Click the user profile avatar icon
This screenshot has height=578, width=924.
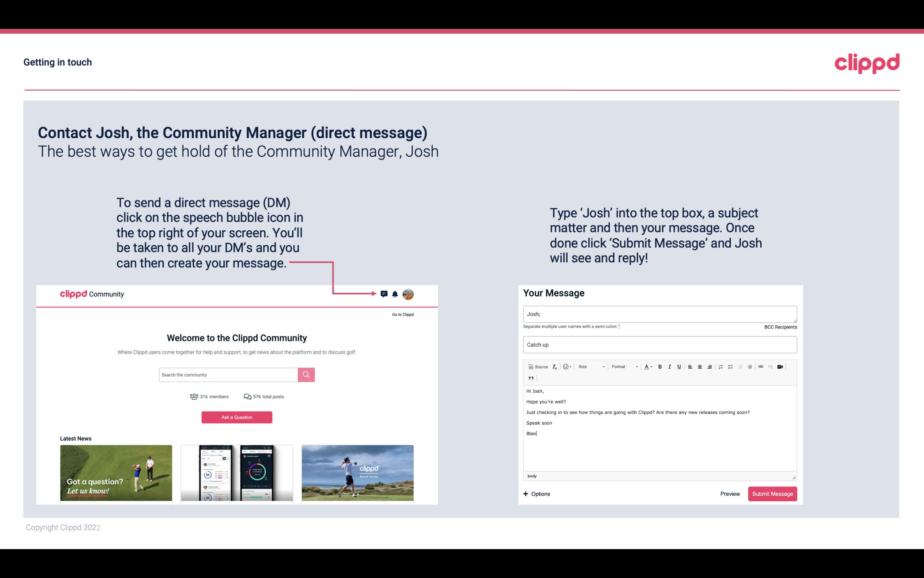pos(409,294)
